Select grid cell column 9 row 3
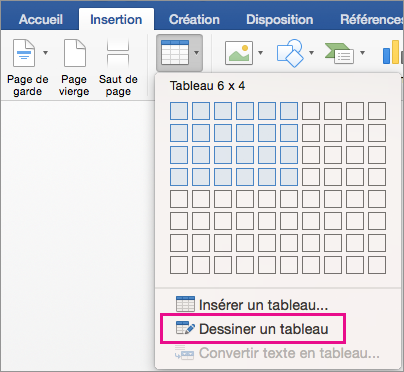The image size is (404, 372). (355, 155)
